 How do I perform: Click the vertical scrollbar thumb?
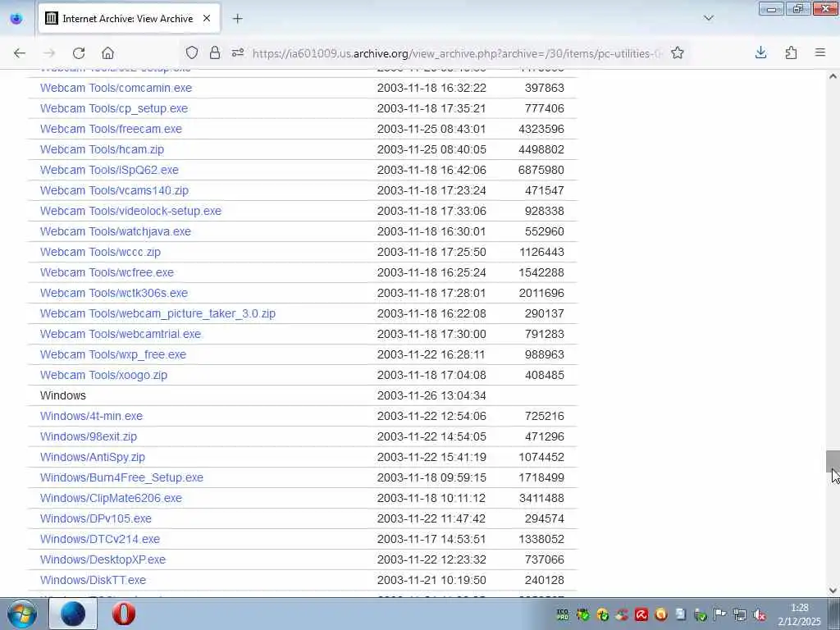pos(833,461)
